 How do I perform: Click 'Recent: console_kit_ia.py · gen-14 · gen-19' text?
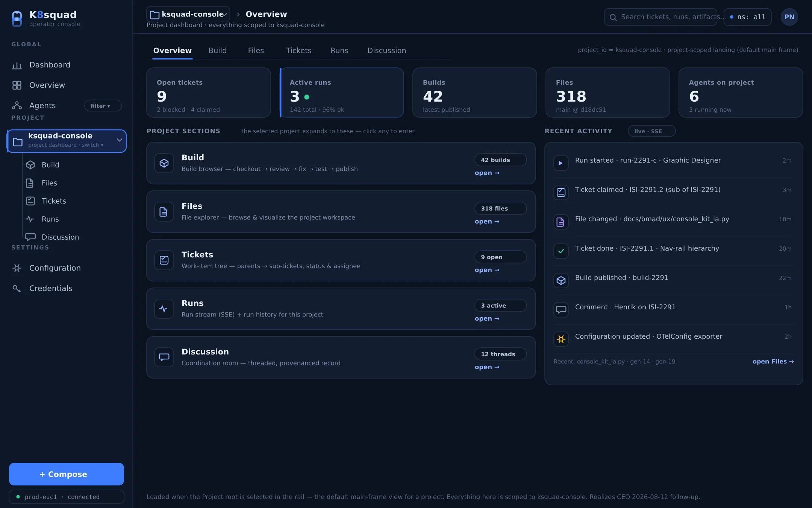[x=614, y=362]
